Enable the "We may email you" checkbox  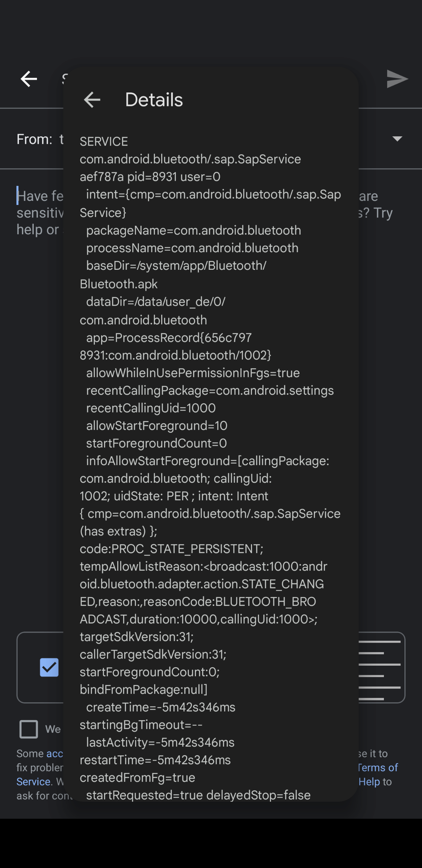[x=29, y=729]
